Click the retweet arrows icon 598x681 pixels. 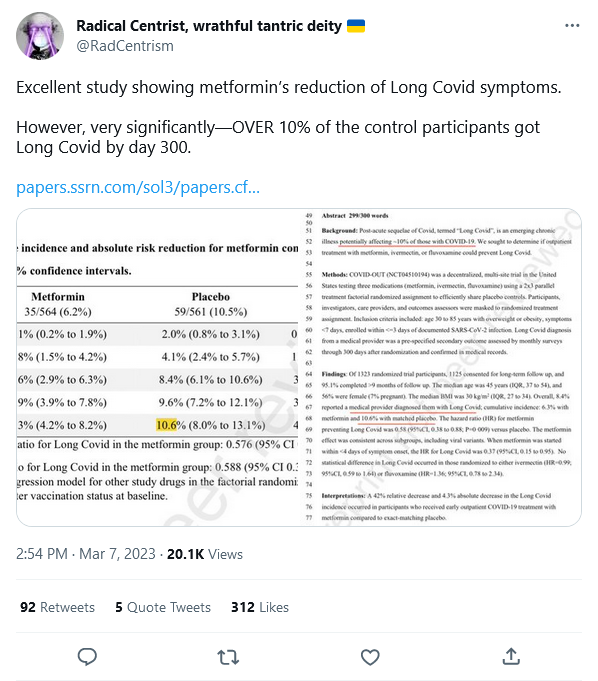pos(228,657)
